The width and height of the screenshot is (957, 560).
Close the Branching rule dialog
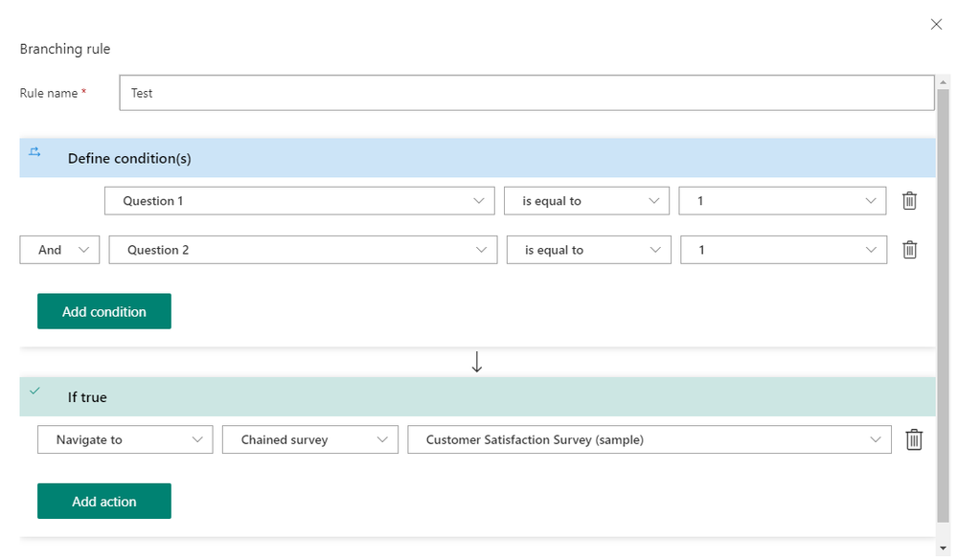tap(936, 24)
